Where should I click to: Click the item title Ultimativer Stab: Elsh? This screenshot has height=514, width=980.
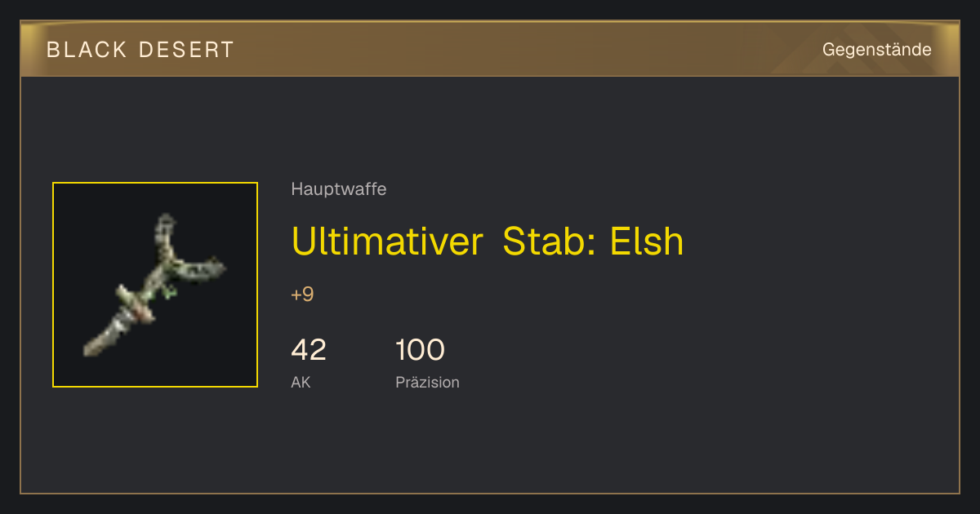[x=487, y=241]
